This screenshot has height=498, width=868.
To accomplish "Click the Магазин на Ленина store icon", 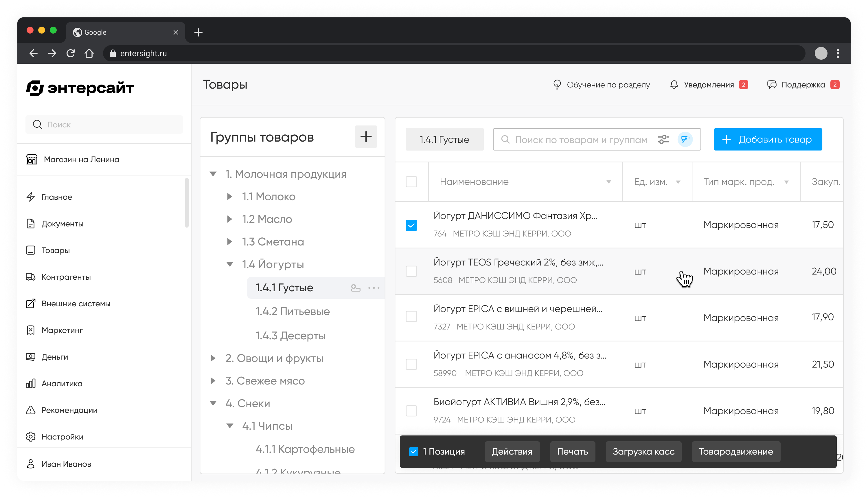I will [32, 159].
